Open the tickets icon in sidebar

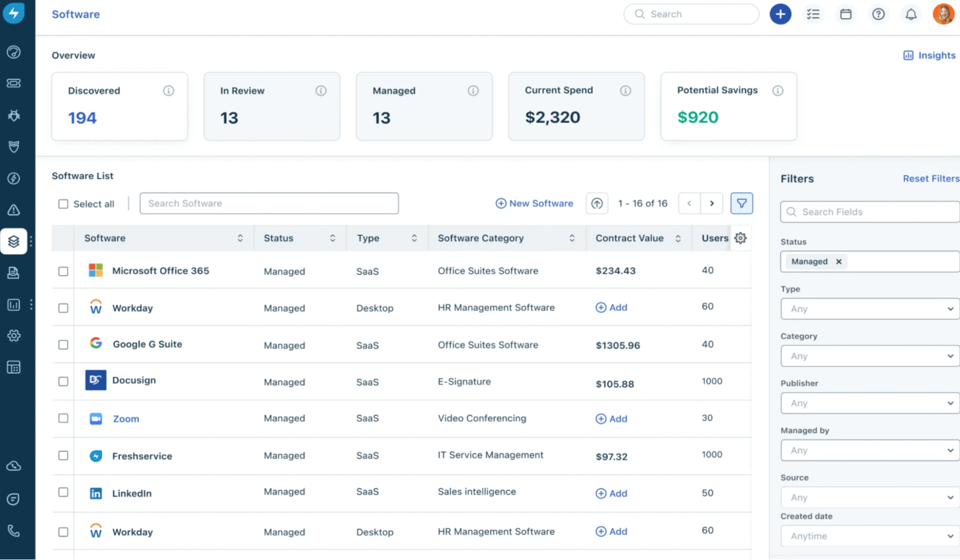[x=13, y=83]
